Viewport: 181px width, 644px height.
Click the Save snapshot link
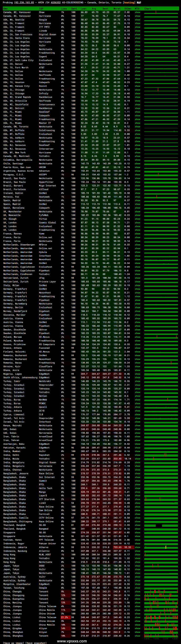pos(36,643)
